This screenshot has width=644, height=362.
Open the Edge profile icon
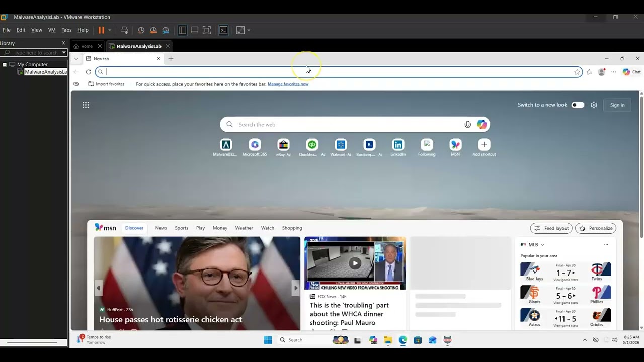(x=601, y=72)
